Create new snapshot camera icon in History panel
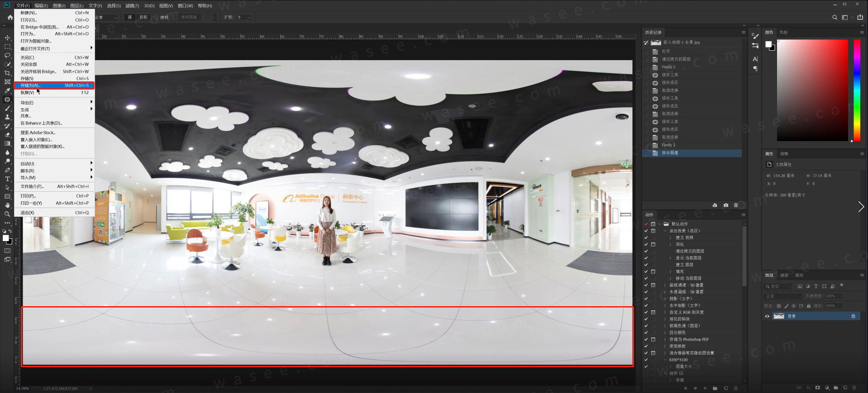The width and height of the screenshot is (868, 393). point(726,205)
